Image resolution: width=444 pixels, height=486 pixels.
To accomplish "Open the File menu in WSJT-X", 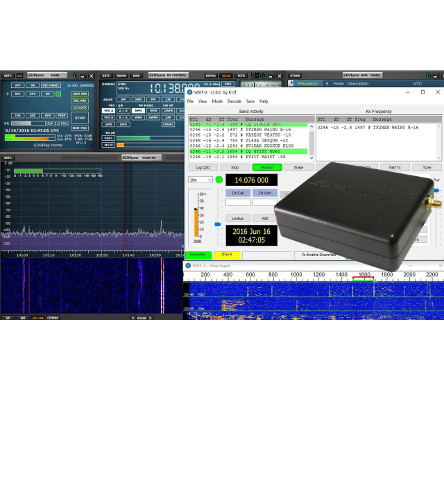I will [x=190, y=101].
